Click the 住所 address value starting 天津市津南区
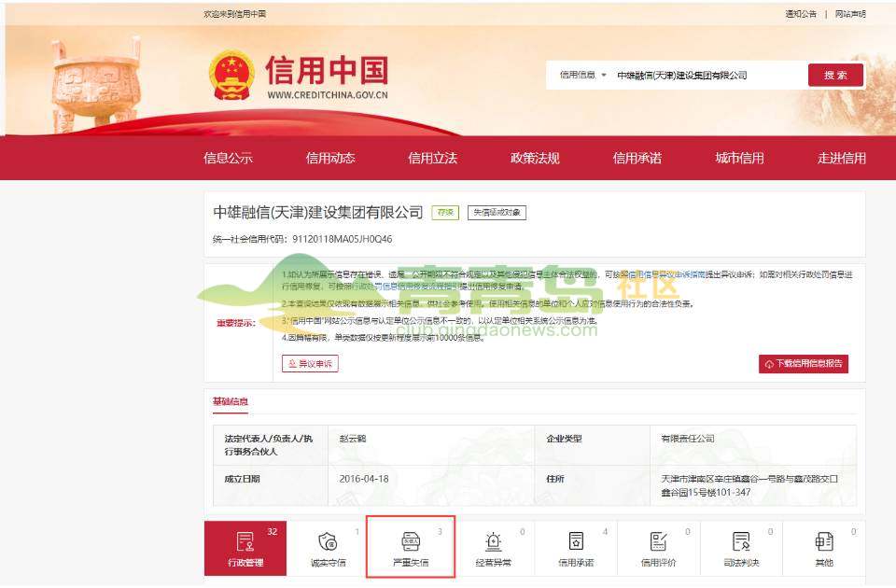This screenshot has width=896, height=588. [749, 485]
